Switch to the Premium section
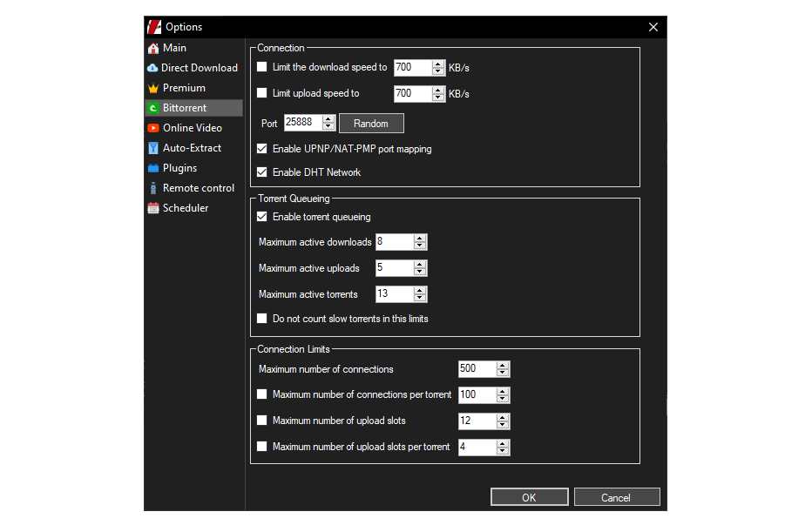 (x=193, y=88)
